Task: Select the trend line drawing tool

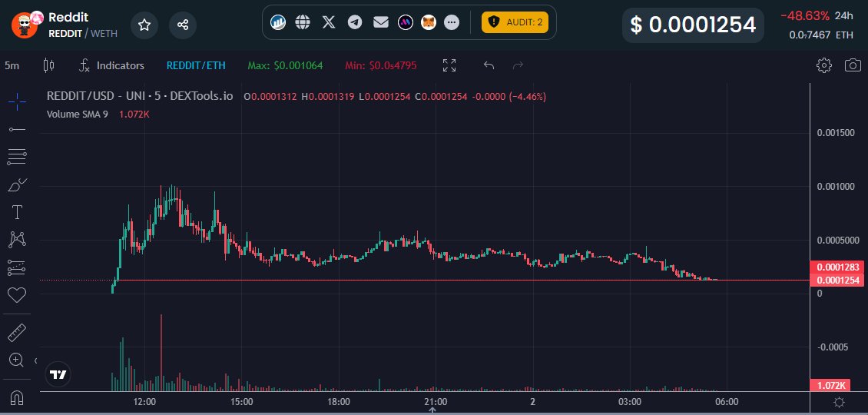Action: click(x=17, y=130)
